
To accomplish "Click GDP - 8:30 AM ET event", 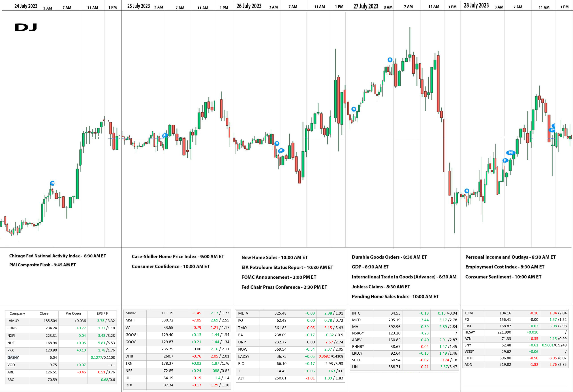I will [x=370, y=267].
